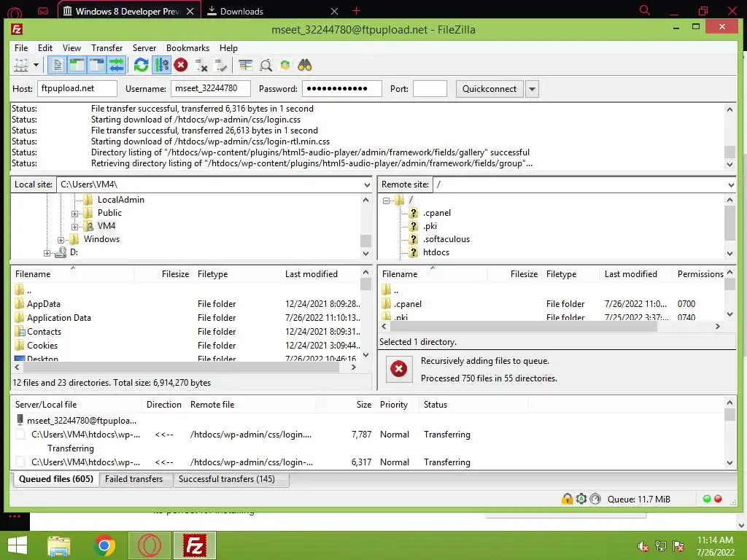Image resolution: width=747 pixels, height=560 pixels.
Task: Open File Explorer from the taskbar
Action: pyautogui.click(x=58, y=545)
